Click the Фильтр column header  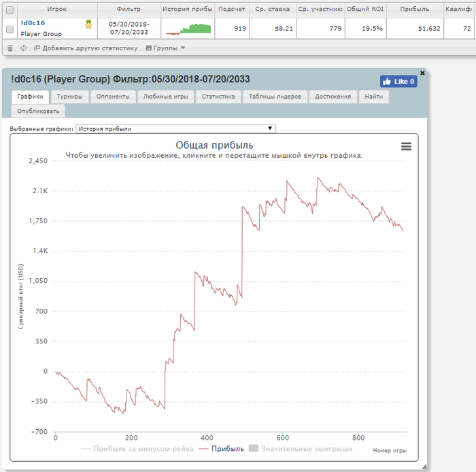129,9
